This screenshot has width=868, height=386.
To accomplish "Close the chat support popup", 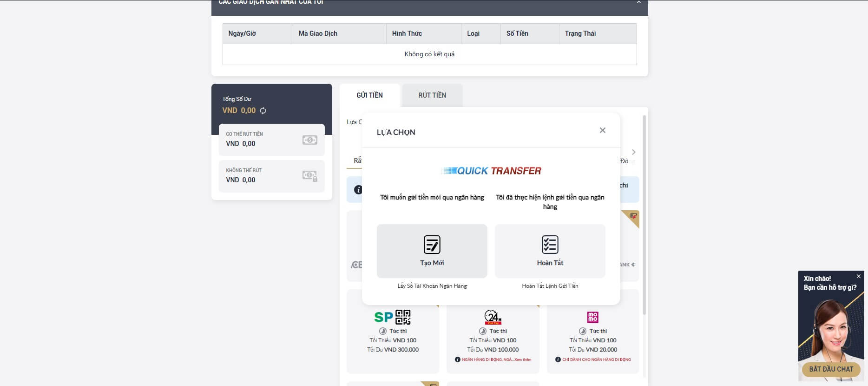I will click(859, 276).
